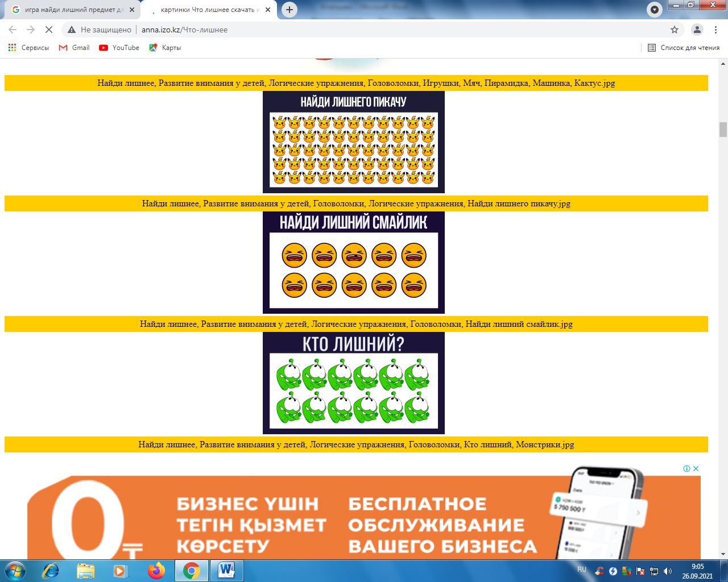Open the Windows Start menu

pos(15,571)
